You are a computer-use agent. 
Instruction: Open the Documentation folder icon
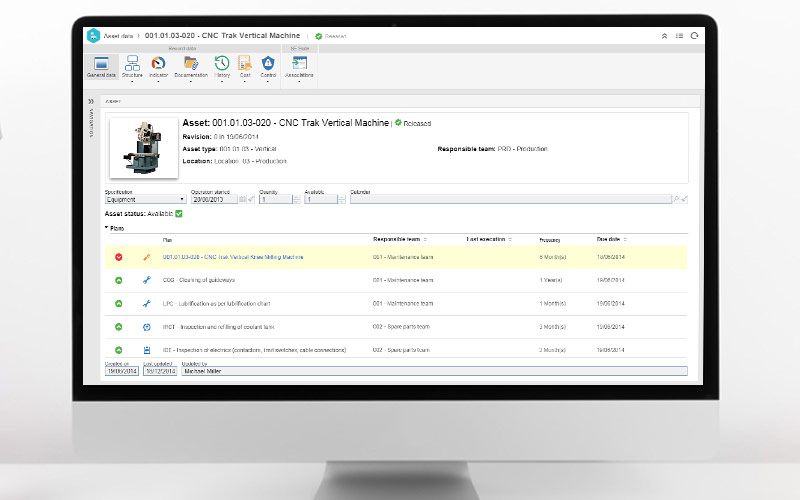point(191,65)
